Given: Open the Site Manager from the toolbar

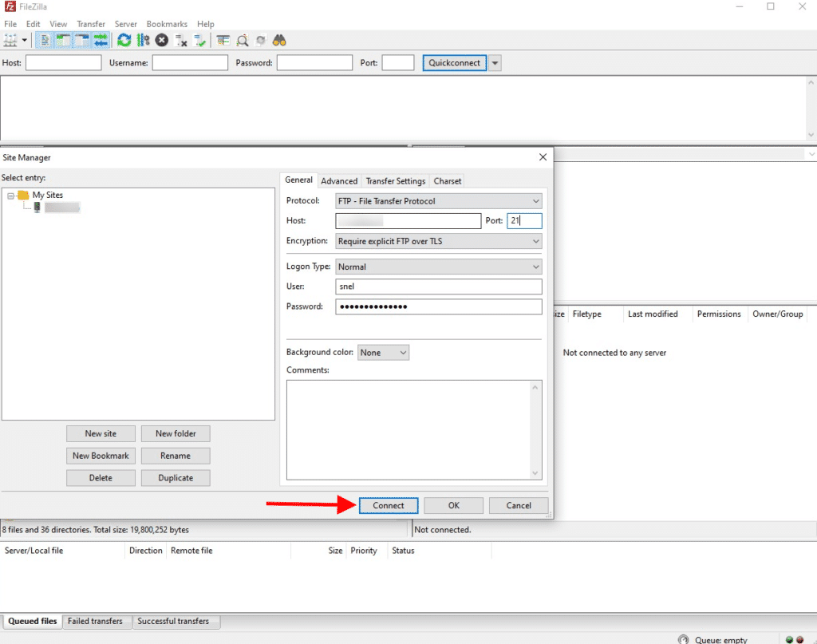Looking at the screenshot, I should coord(10,40).
